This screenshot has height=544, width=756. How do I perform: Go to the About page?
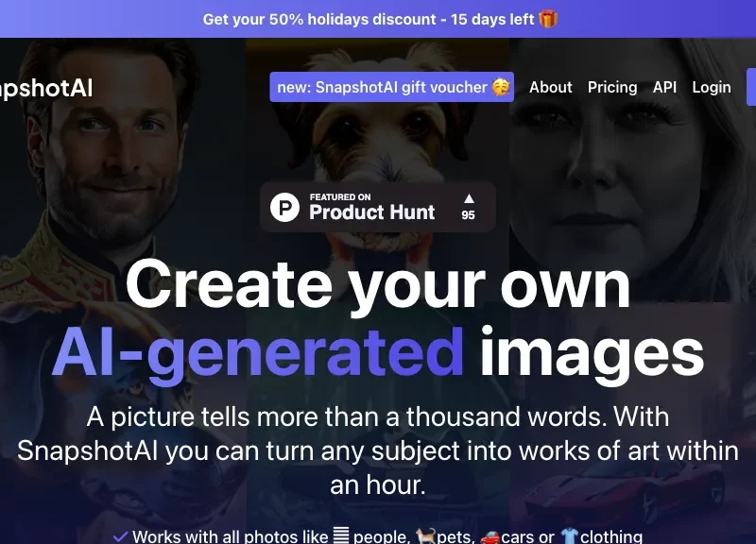click(x=551, y=87)
